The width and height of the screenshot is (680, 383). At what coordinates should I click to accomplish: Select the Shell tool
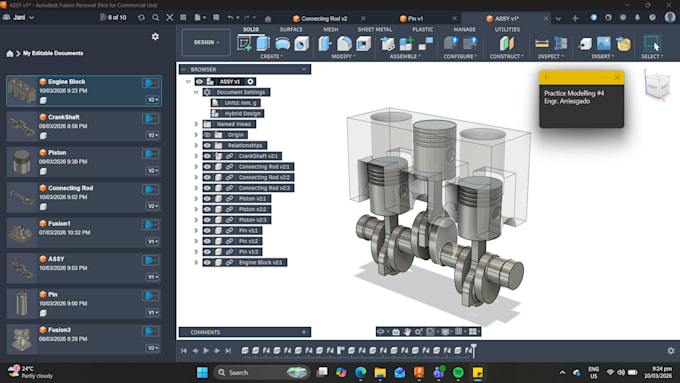363,43
